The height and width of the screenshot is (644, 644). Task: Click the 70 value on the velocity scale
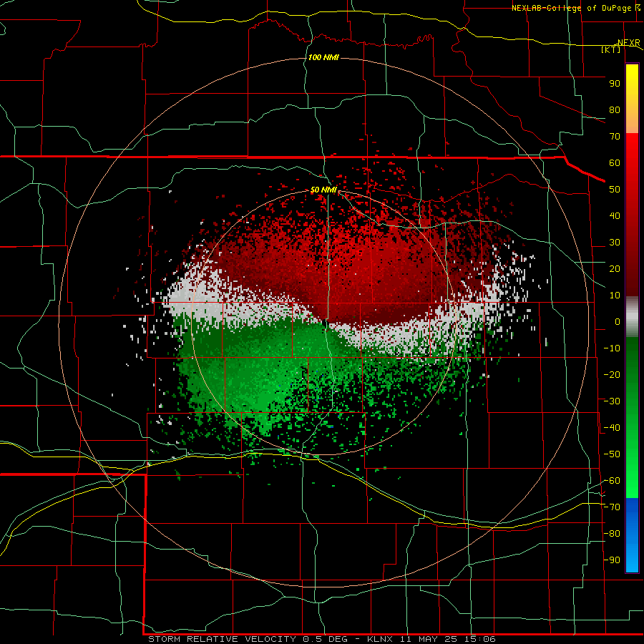(615, 137)
